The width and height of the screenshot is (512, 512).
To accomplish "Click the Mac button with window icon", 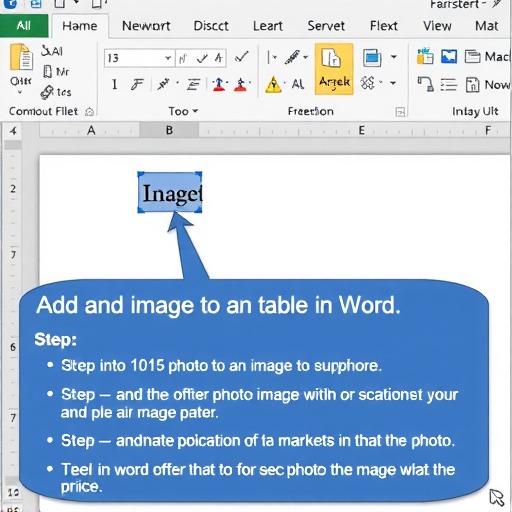I will [488, 57].
